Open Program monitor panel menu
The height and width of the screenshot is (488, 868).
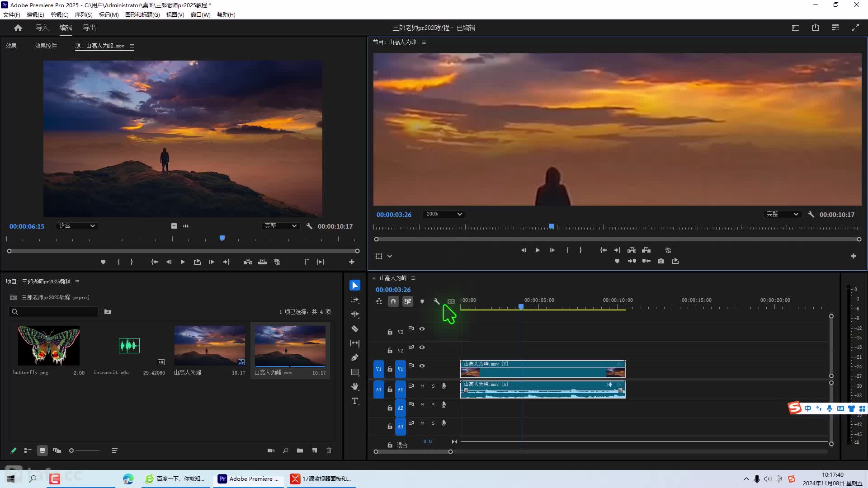click(x=424, y=42)
